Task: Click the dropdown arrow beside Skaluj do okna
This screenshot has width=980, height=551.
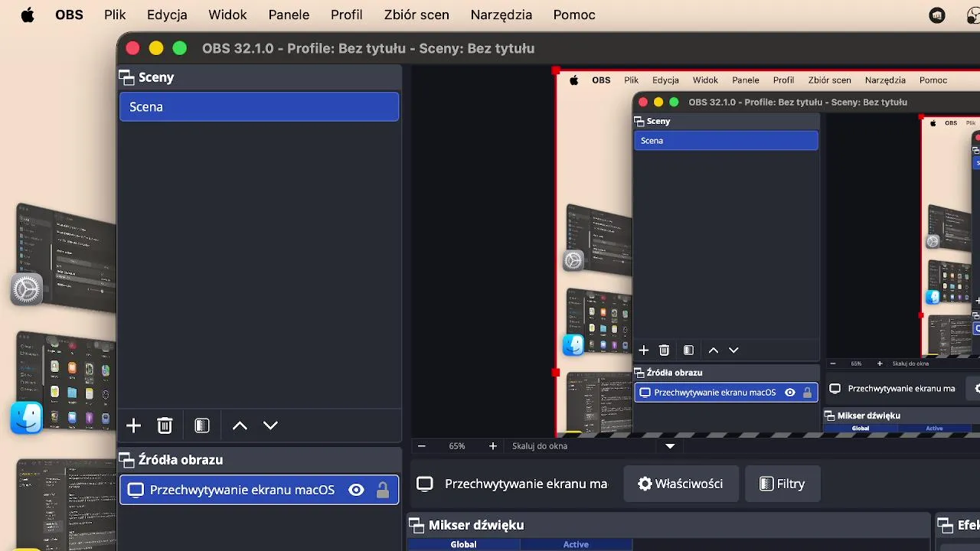Action: (x=670, y=446)
